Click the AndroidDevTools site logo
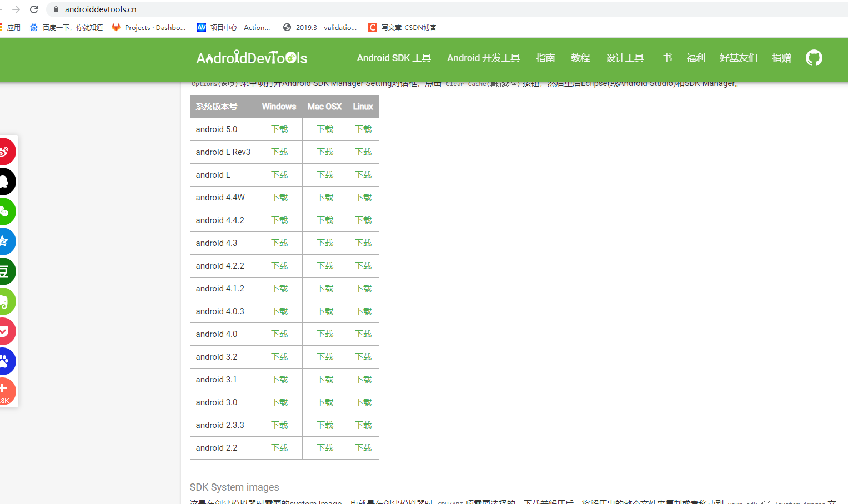Screen dimensions: 848x504 pyautogui.click(x=252, y=58)
